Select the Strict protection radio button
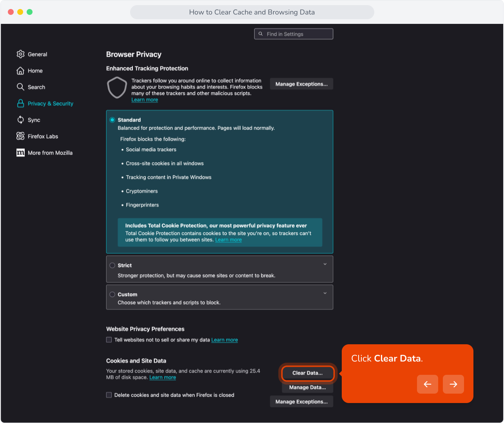This screenshot has height=423, width=504. (112, 265)
